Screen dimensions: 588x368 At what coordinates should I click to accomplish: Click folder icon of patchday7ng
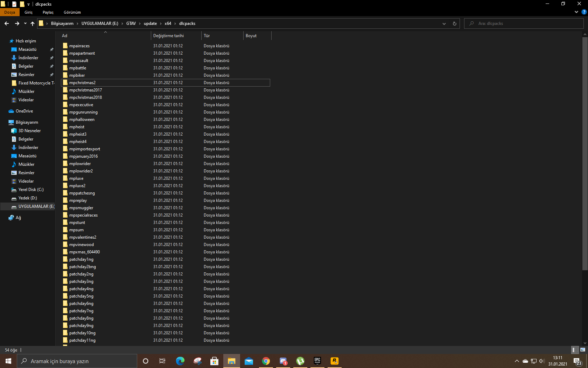pyautogui.click(x=65, y=311)
